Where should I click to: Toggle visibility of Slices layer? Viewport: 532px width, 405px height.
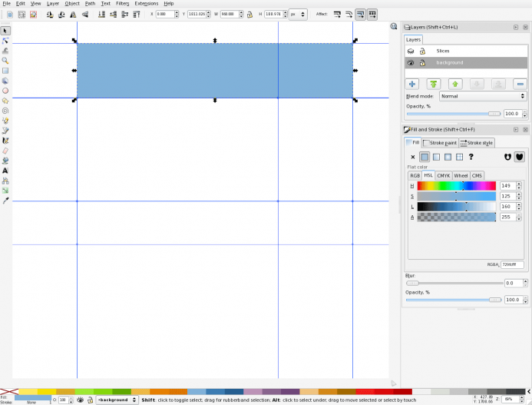(x=411, y=51)
